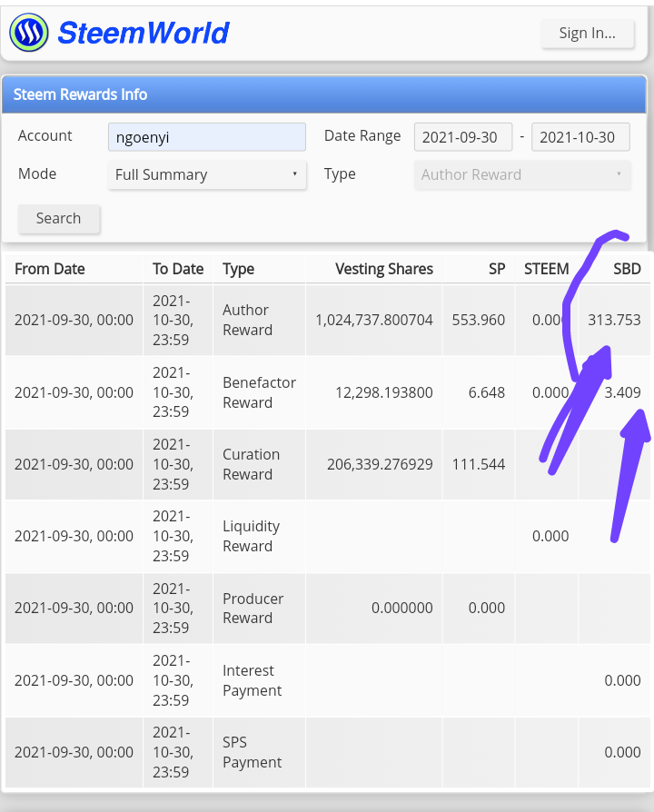This screenshot has width=654, height=812.
Task: Open the SteemWorld title link
Action: (x=143, y=33)
